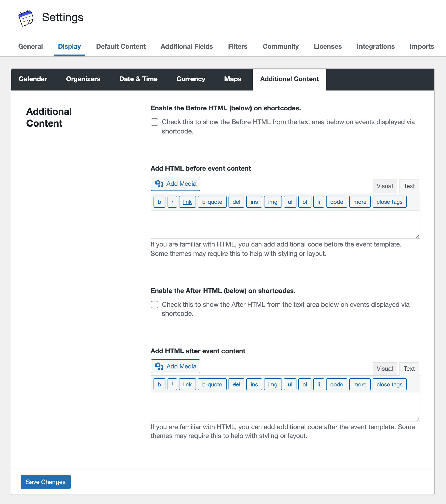The height and width of the screenshot is (504, 446).
Task: Open the Integrations settings section
Action: 376,46
